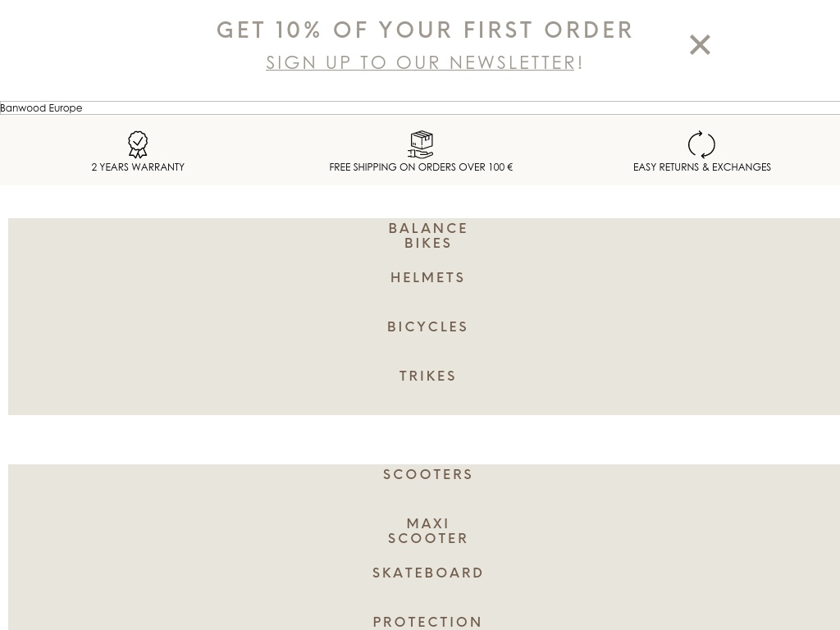Click Easy Returns & Exchanges text
The height and width of the screenshot is (630, 840).
[x=701, y=167]
